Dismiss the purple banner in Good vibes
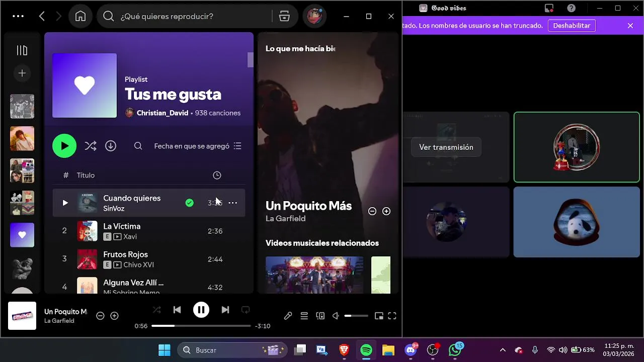Image resolution: width=644 pixels, height=362 pixels. pos(630,26)
